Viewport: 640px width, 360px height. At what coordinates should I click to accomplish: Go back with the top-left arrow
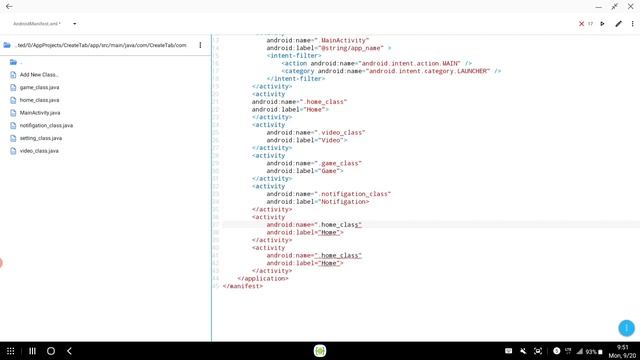[9, 7]
